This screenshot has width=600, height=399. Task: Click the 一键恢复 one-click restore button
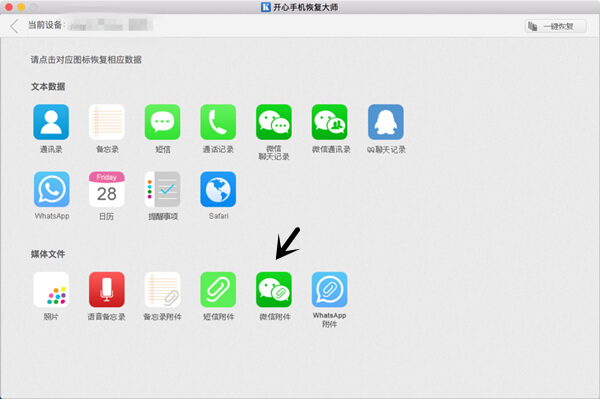click(555, 26)
